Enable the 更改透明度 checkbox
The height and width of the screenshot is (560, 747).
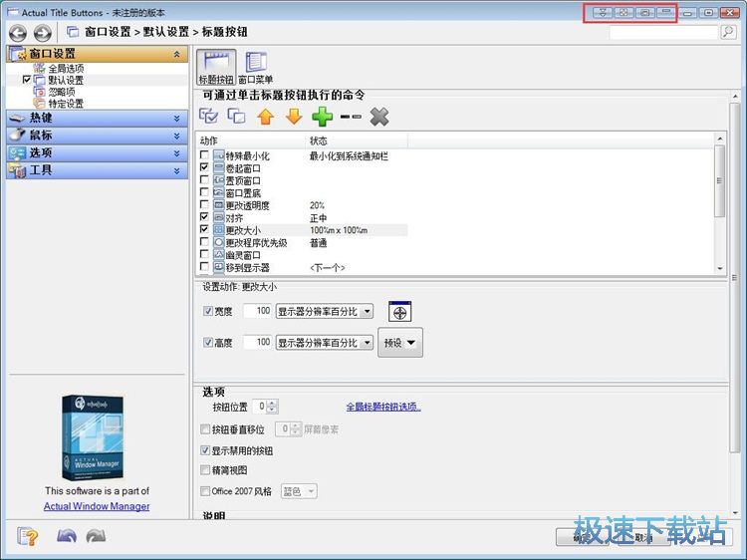coord(204,204)
